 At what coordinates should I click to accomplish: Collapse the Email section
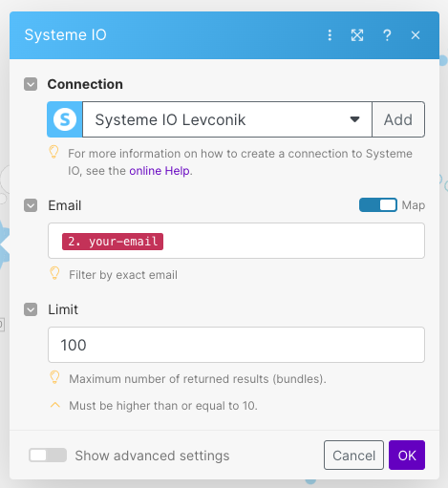31,205
